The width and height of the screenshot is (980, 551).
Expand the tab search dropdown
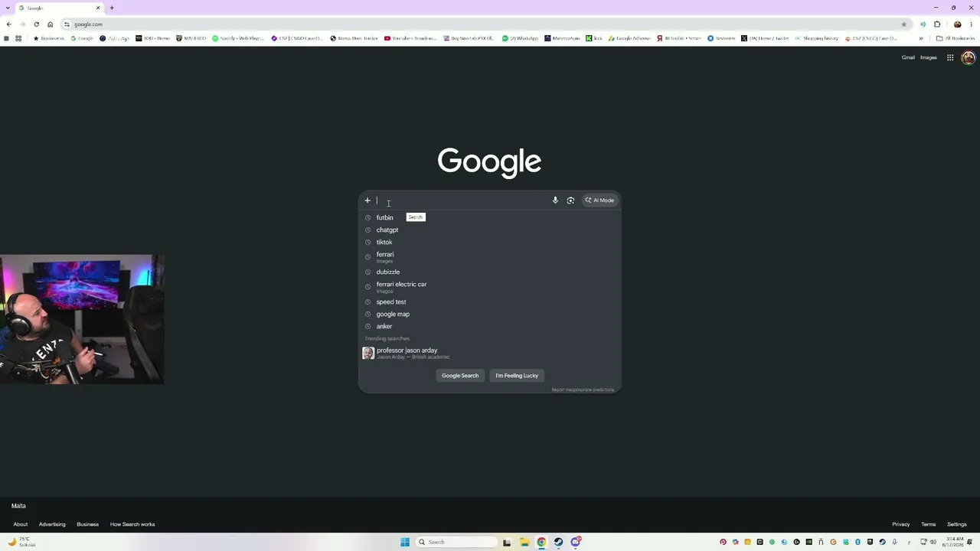click(8, 8)
